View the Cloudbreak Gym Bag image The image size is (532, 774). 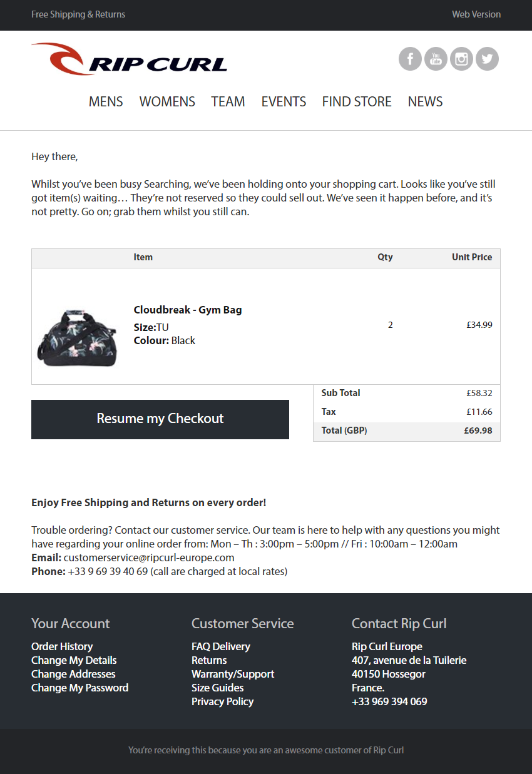(x=78, y=338)
